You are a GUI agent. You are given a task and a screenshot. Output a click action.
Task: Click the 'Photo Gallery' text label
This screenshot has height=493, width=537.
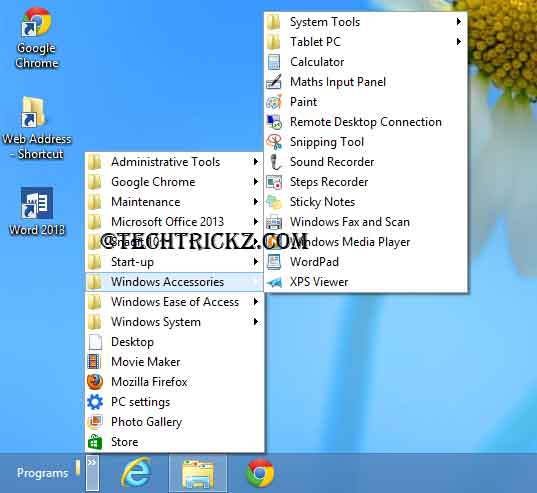(x=147, y=422)
